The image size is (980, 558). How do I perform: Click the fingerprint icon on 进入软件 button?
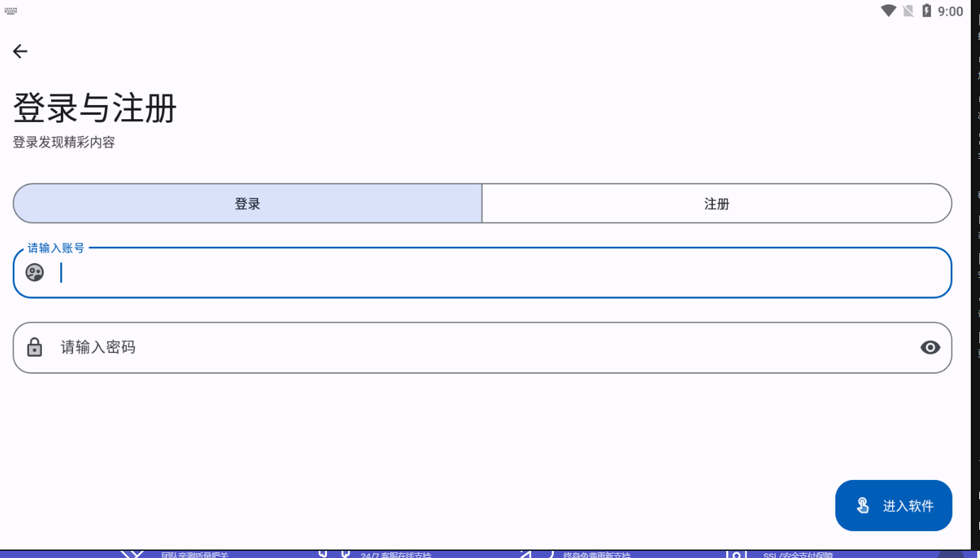coord(863,505)
